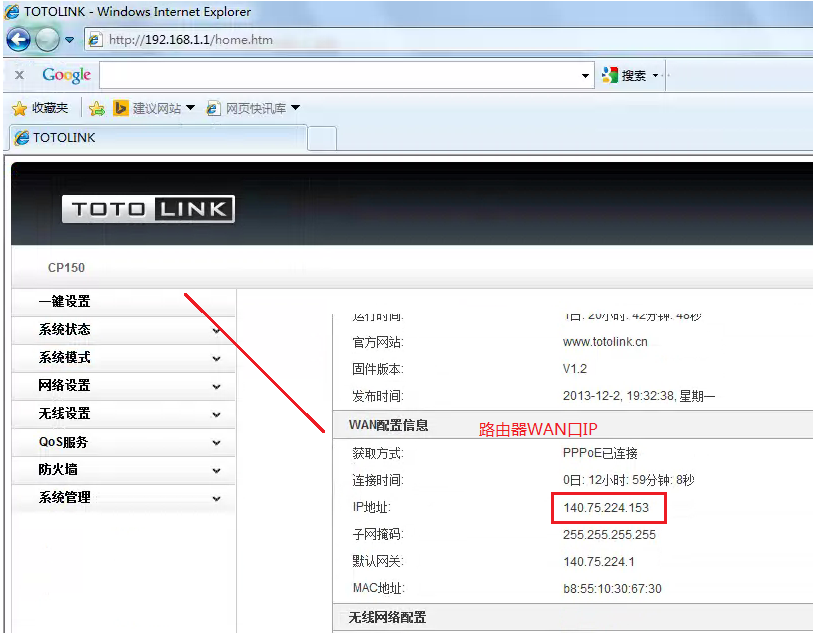
Task: Open a new blank tab
Action: (x=322, y=138)
